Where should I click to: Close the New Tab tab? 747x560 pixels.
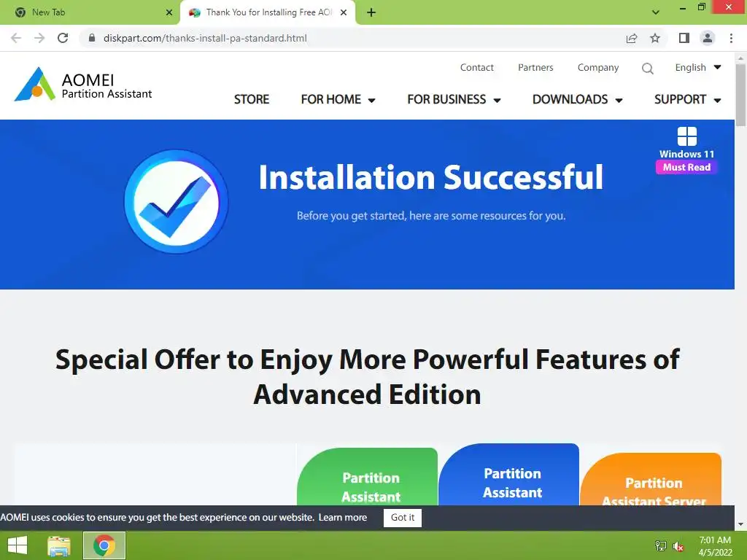pyautogui.click(x=169, y=12)
